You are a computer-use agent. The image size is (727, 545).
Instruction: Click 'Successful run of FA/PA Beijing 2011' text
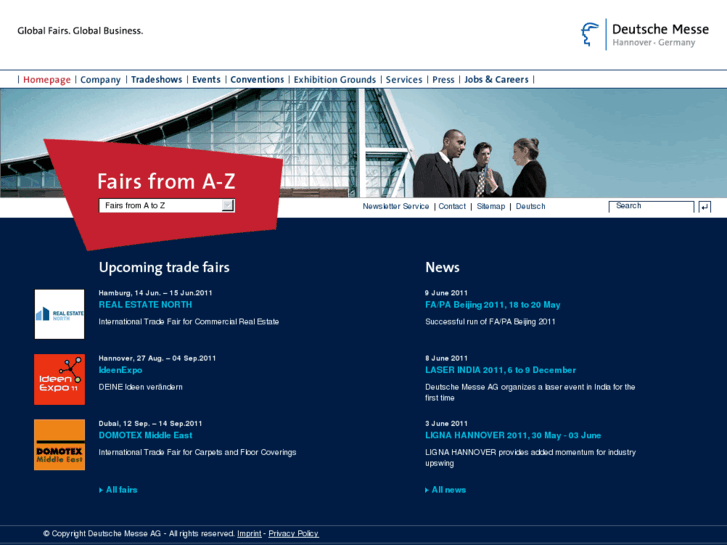(x=490, y=321)
